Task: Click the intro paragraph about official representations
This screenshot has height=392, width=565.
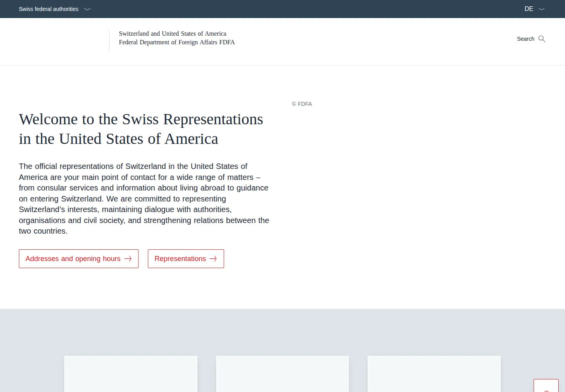Action: (x=144, y=199)
